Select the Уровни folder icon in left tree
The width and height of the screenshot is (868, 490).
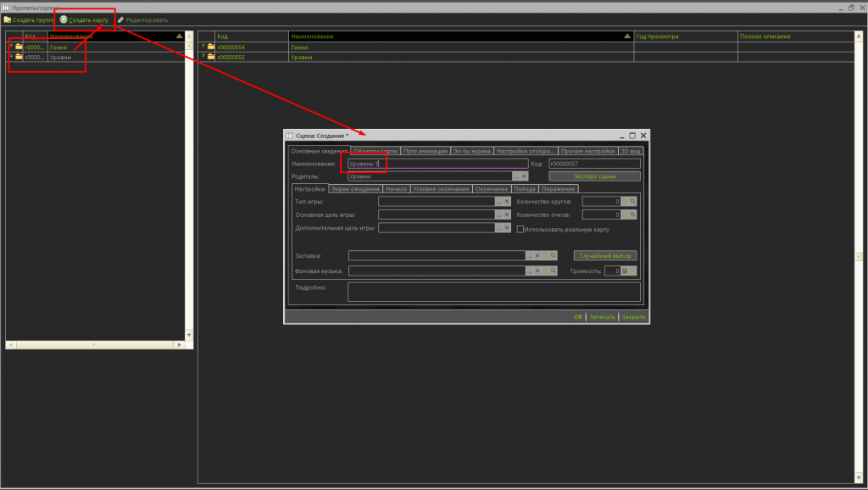tap(19, 57)
